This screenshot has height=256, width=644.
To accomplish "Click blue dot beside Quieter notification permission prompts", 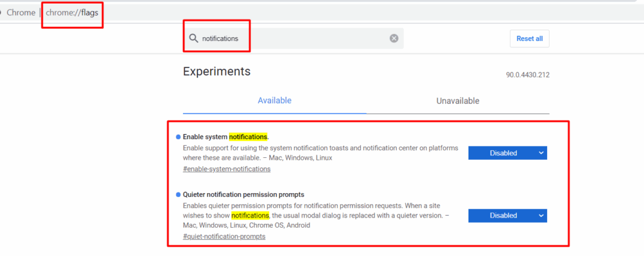I will (x=178, y=195).
